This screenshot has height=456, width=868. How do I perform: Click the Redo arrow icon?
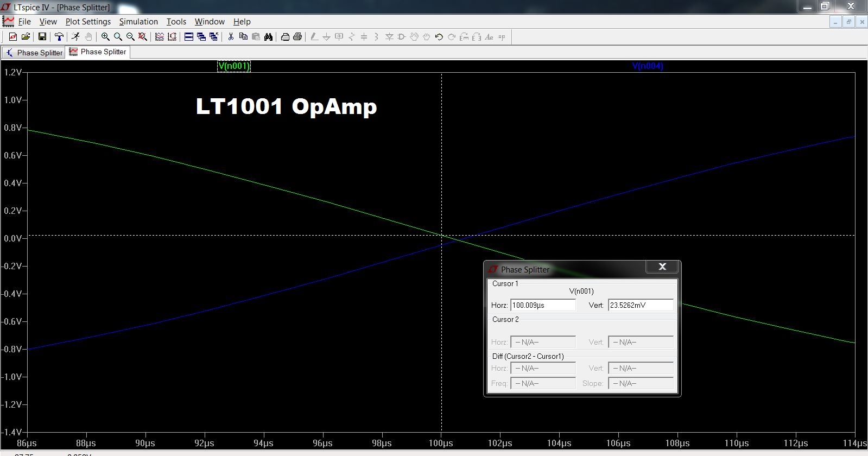[452, 37]
